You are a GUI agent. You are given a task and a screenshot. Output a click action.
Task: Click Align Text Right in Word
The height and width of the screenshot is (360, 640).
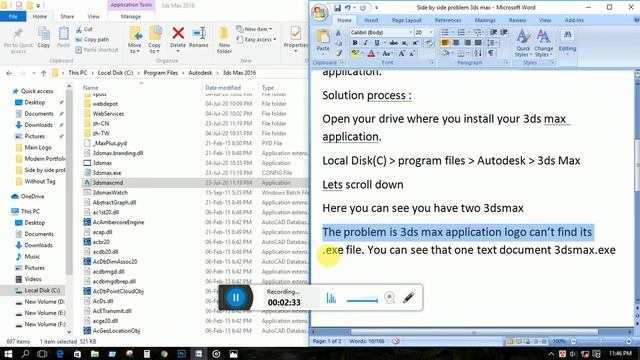(x=467, y=43)
